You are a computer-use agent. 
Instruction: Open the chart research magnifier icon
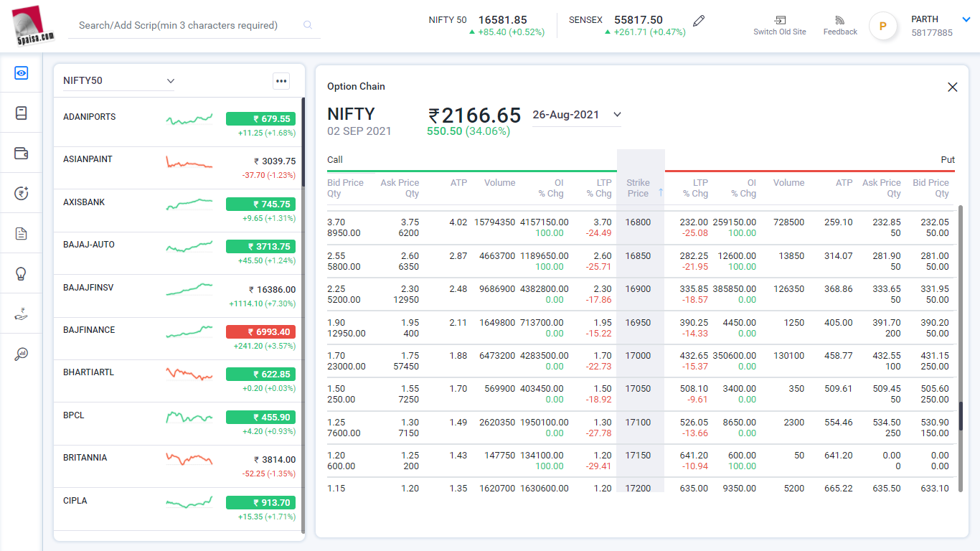coord(22,354)
